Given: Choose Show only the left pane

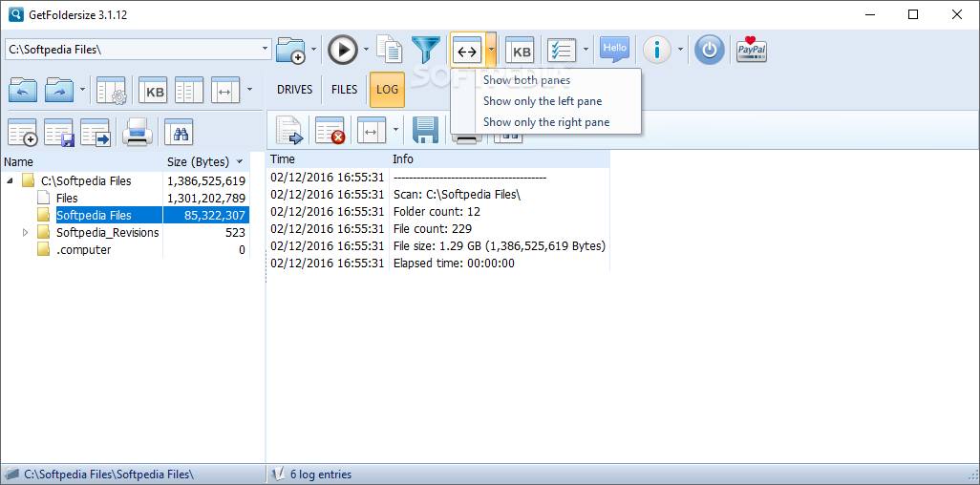Looking at the screenshot, I should (x=543, y=100).
